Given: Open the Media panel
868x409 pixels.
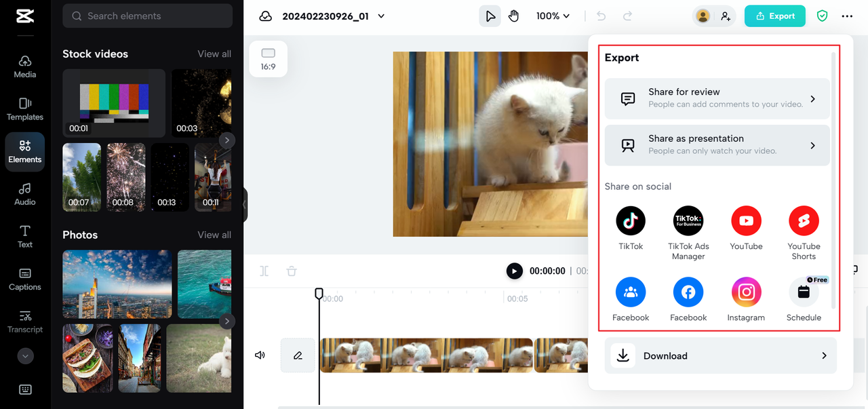Looking at the screenshot, I should [x=24, y=65].
